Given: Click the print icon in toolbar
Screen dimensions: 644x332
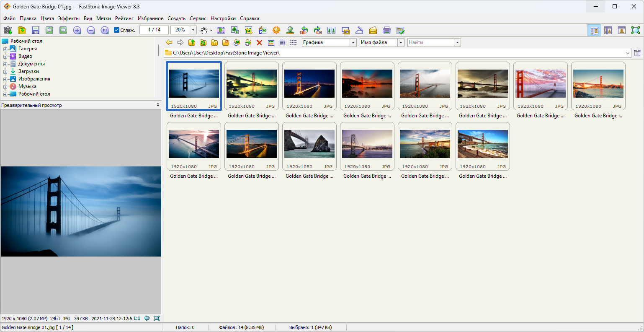Looking at the screenshot, I should [387, 30].
